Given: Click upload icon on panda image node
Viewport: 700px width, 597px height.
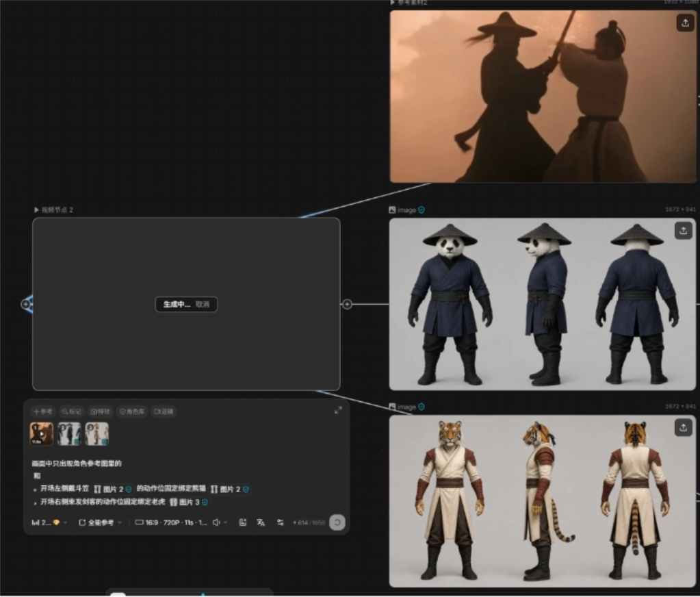Looking at the screenshot, I should [x=683, y=231].
